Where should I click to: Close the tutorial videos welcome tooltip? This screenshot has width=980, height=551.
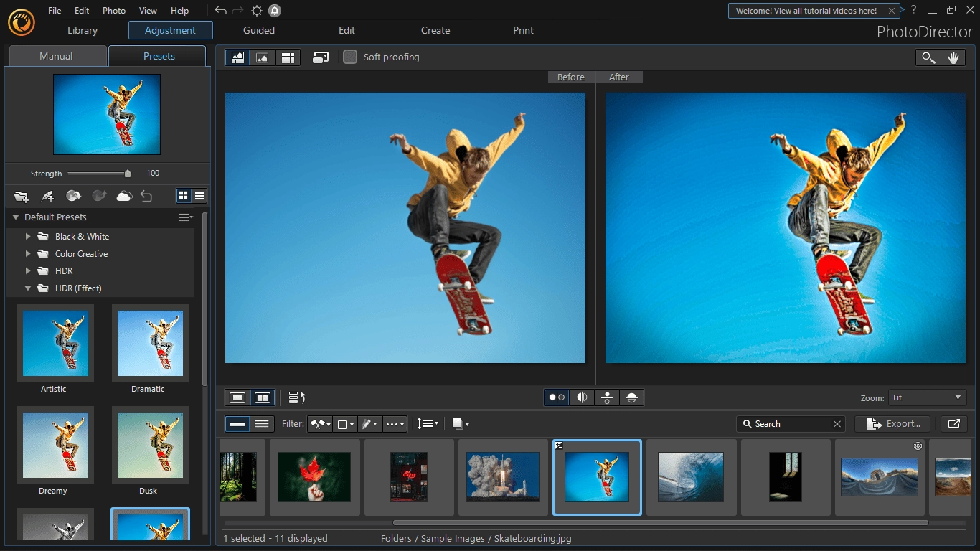[892, 11]
